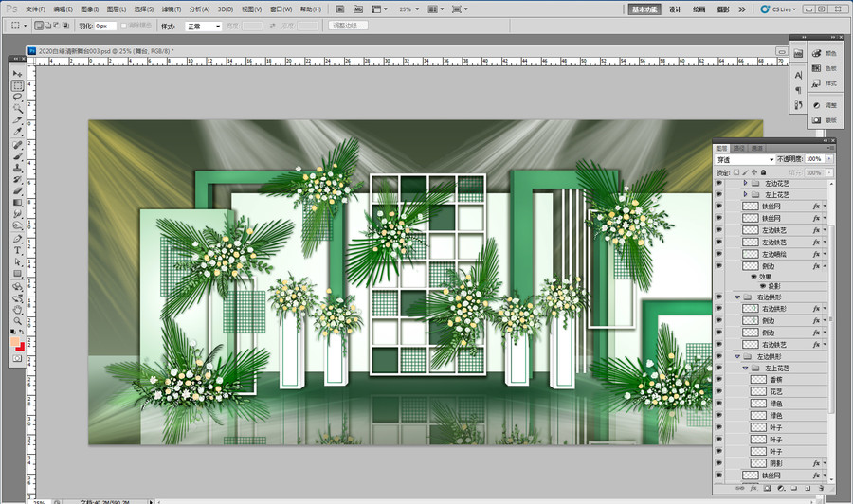Open the 帮助(H) menu
Screen dimensions: 853x504
[x=311, y=9]
